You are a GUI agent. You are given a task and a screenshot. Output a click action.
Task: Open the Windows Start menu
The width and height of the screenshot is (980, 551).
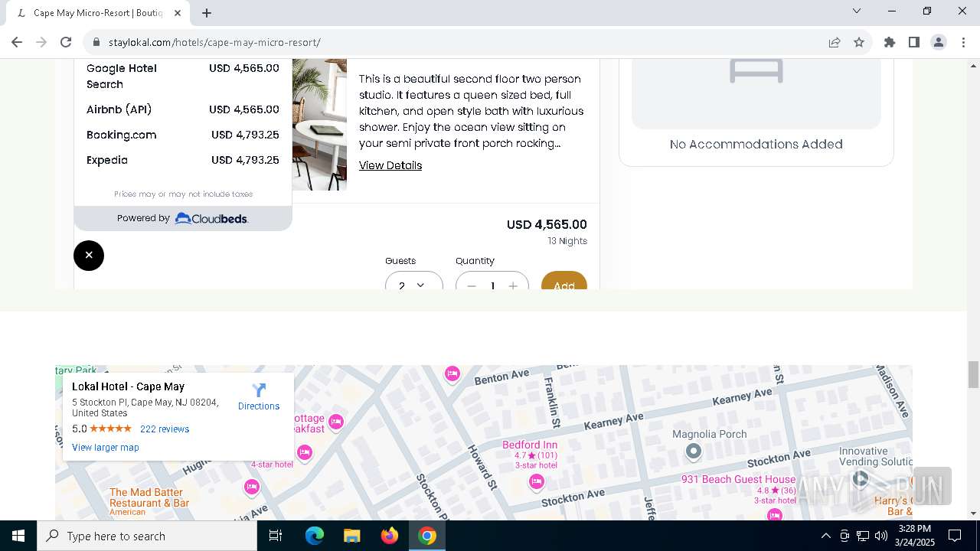coord(18,536)
